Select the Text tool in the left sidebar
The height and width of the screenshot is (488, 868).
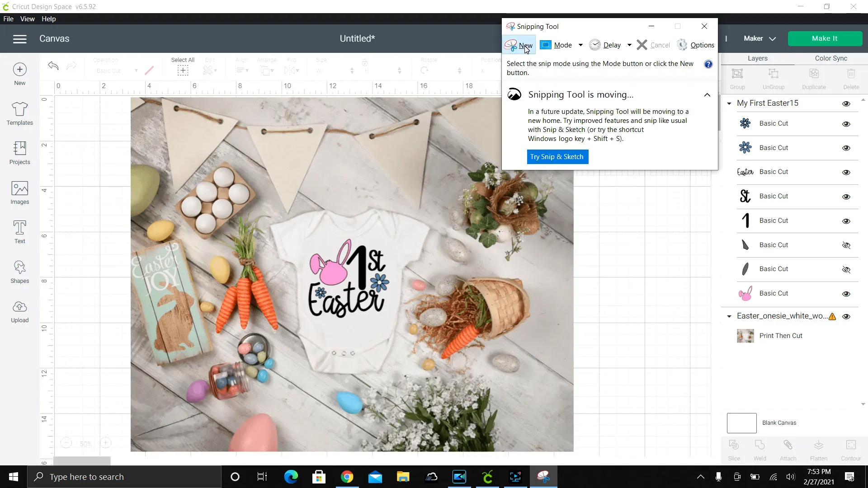[19, 232]
